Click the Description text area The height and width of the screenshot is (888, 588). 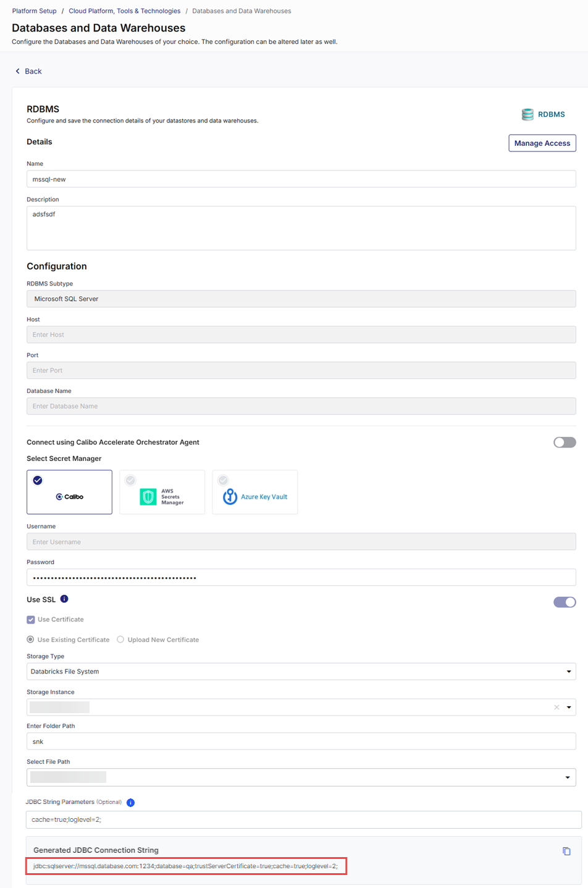click(x=301, y=228)
